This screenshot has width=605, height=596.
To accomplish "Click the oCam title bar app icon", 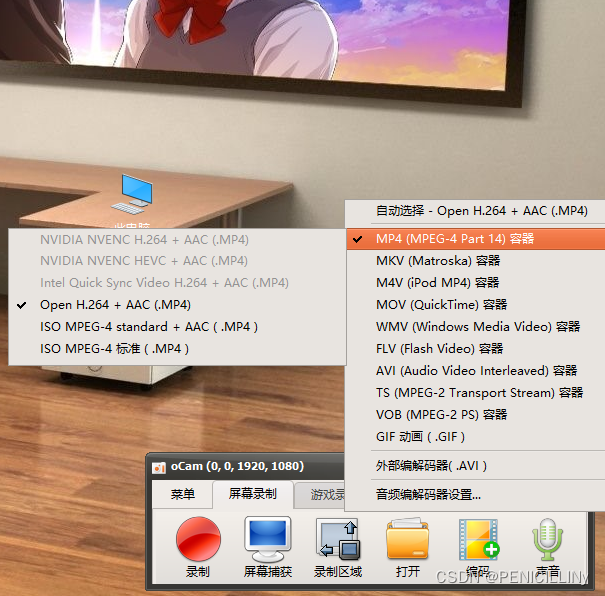I will coord(159,468).
